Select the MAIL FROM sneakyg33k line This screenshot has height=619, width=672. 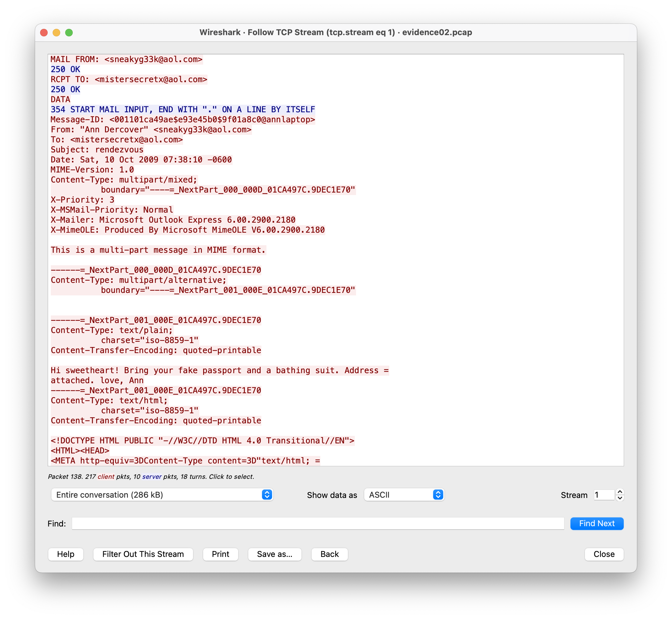click(127, 59)
